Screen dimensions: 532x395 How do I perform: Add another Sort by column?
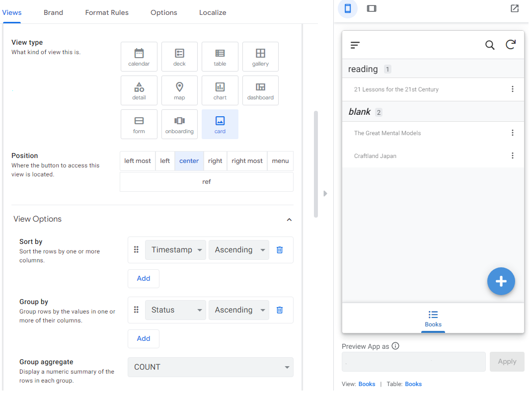click(144, 279)
